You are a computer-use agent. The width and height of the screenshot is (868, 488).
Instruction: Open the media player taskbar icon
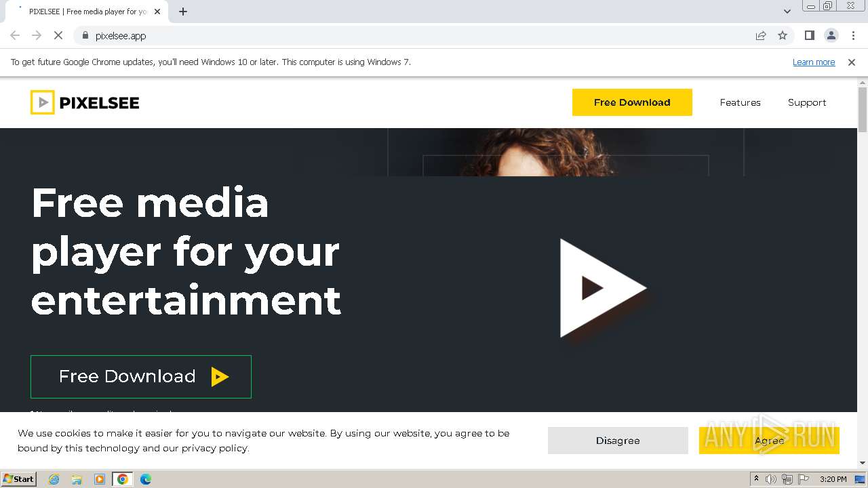pos(100,479)
